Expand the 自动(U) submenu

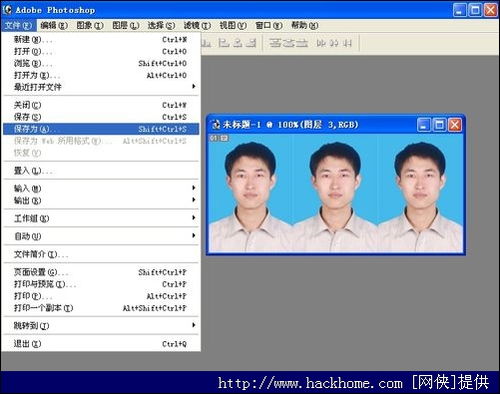coord(101,237)
